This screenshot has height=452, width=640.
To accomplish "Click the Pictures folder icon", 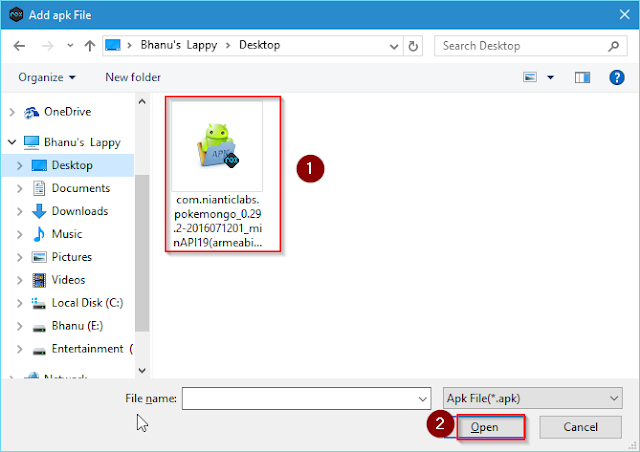I will tap(39, 257).
